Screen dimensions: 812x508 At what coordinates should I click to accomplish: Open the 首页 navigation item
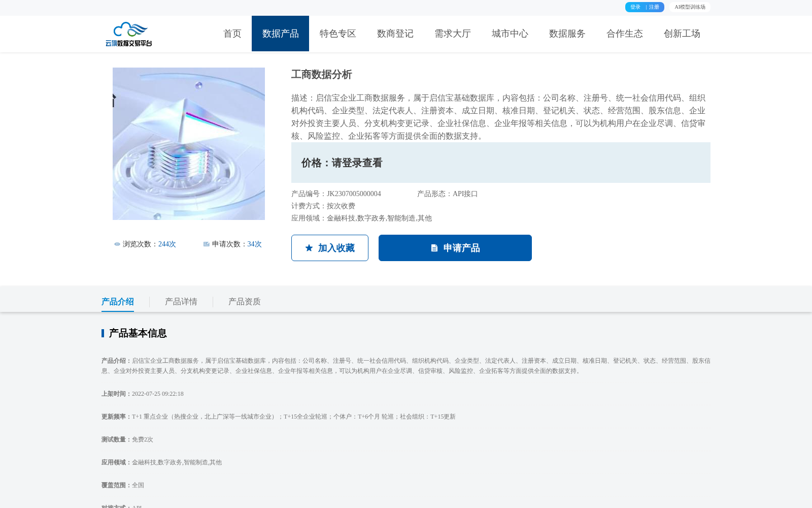232,34
